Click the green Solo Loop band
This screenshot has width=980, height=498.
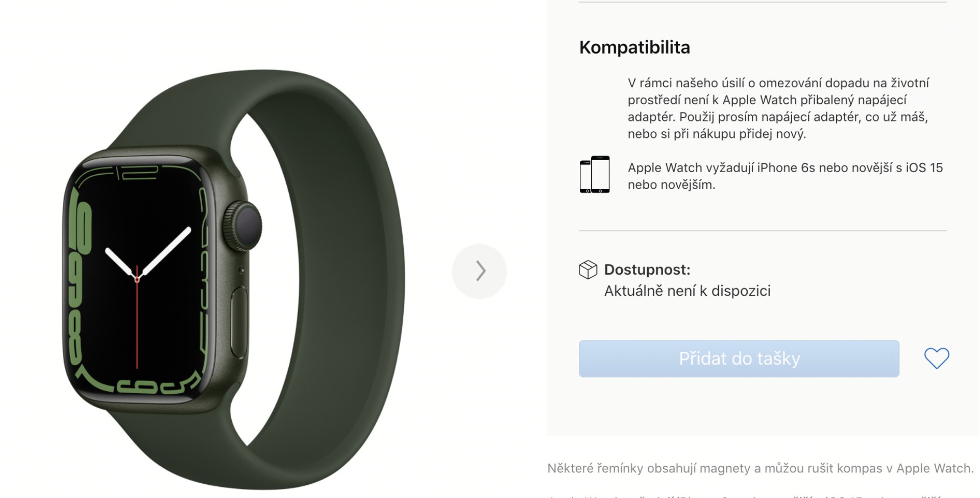tap(327, 276)
